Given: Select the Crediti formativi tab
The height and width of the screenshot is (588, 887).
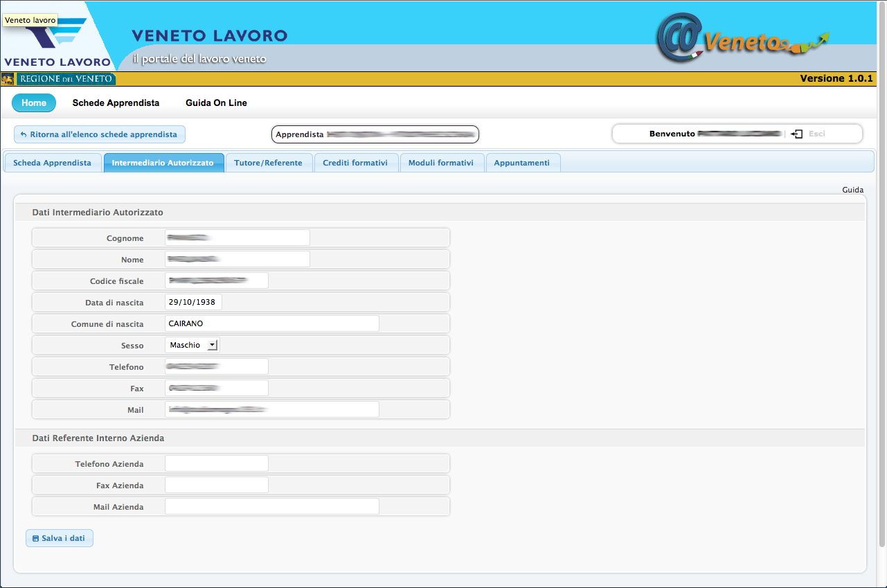Looking at the screenshot, I should click(355, 163).
